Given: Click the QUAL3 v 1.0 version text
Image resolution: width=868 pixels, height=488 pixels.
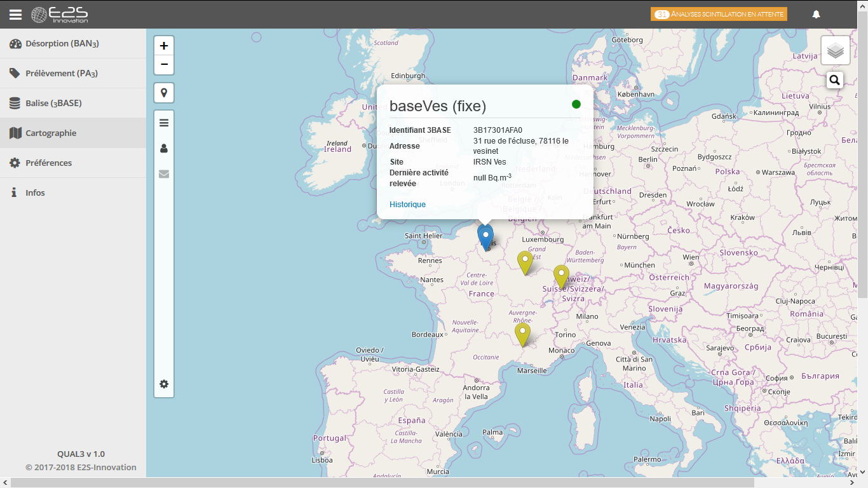Looking at the screenshot, I should click(81, 454).
